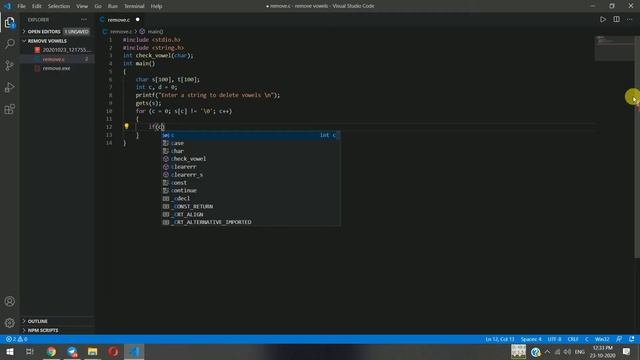The width and height of the screenshot is (640, 360).
Task: Click errors and warnings count in status bar
Action: 16,339
